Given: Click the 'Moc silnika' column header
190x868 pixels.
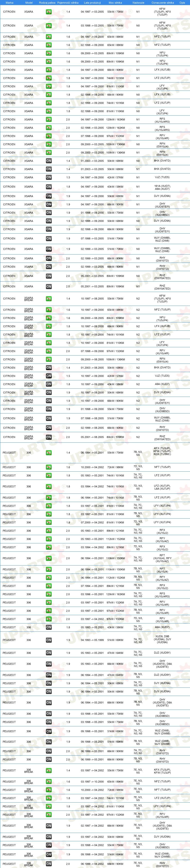Looking at the screenshot, I should click(x=115, y=2).
